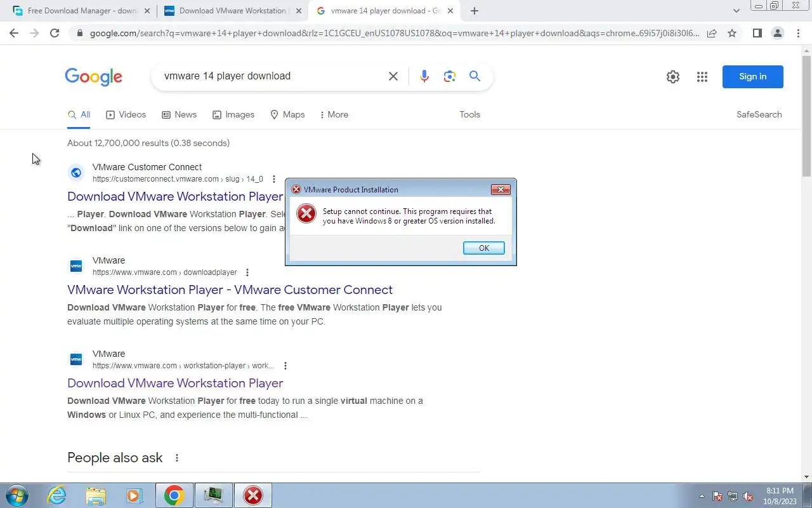Click the forward navigation arrow
812x508 pixels.
[34, 33]
